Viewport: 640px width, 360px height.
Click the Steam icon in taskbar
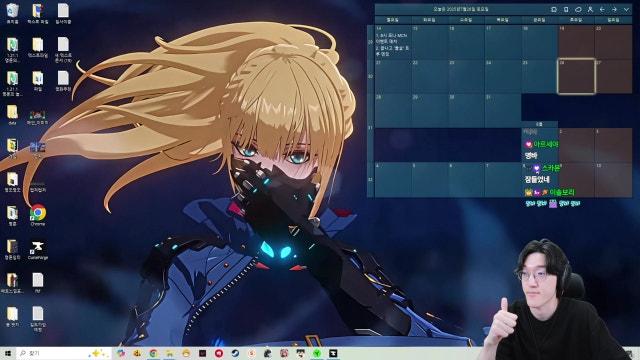tap(235, 353)
